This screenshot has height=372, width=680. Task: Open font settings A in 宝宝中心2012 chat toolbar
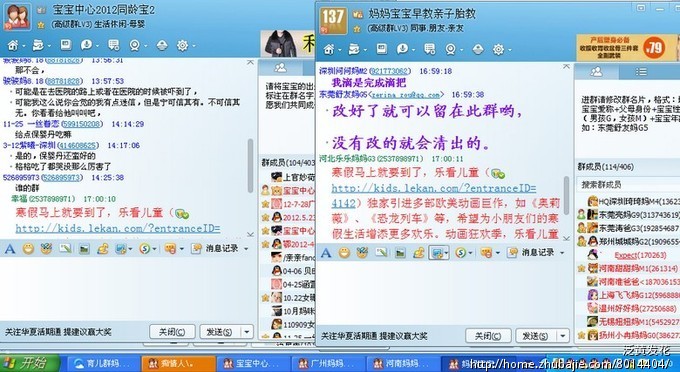pyautogui.click(x=10, y=248)
